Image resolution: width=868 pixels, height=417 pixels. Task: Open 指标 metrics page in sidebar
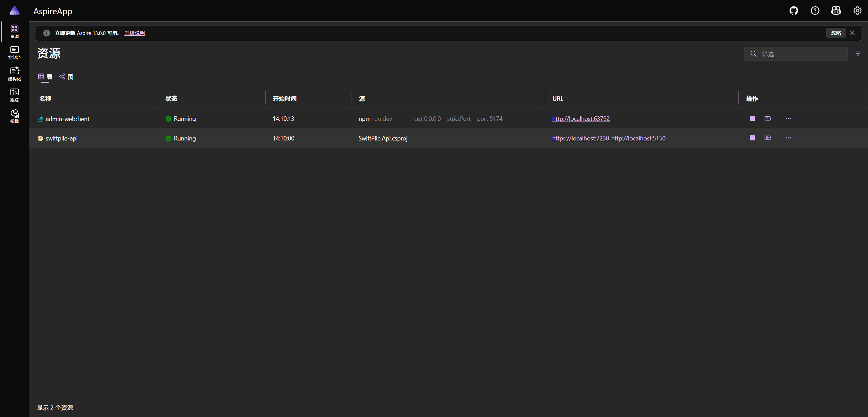pyautogui.click(x=15, y=116)
